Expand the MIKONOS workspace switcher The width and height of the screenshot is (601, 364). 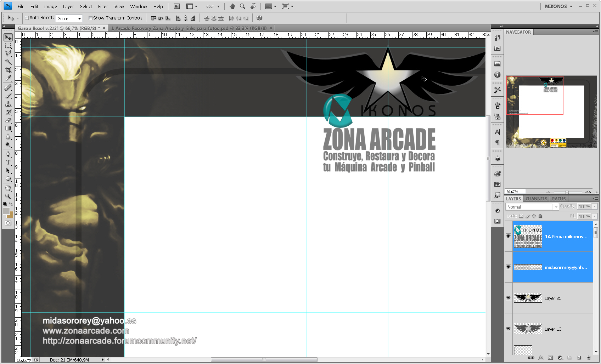pyautogui.click(x=558, y=6)
